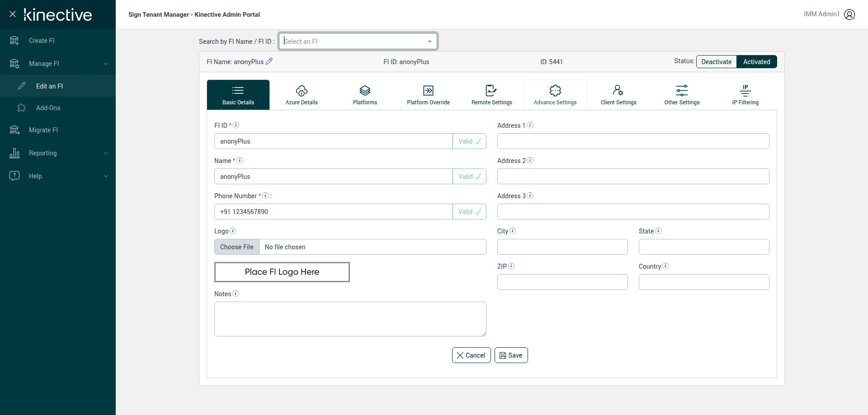The image size is (868, 415).
Task: Click the IMM Admin1 username text
Action: 821,14
